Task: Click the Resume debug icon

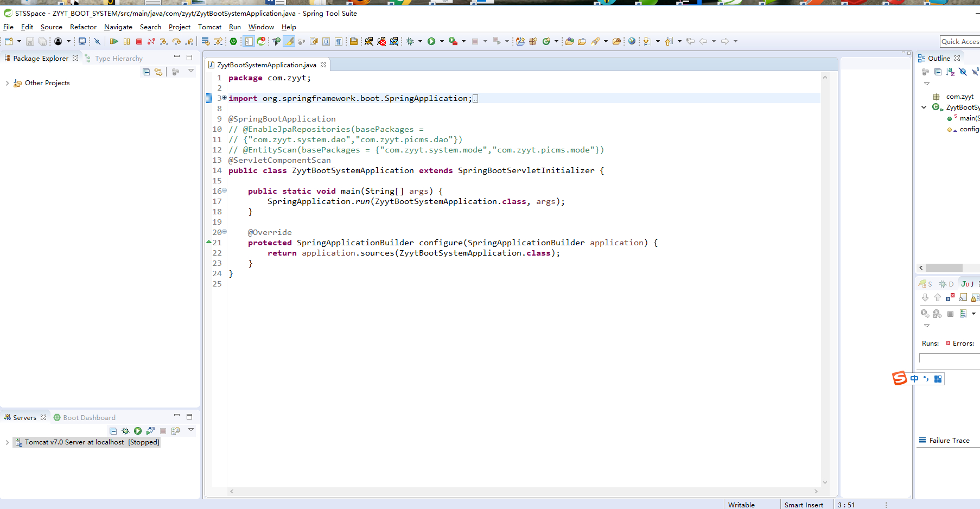Action: pos(114,41)
